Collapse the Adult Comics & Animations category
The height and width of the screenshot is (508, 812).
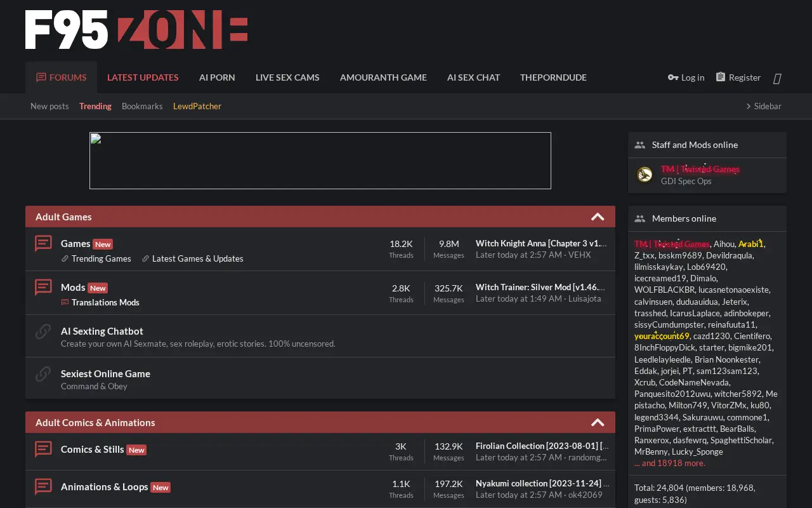pyautogui.click(x=598, y=422)
